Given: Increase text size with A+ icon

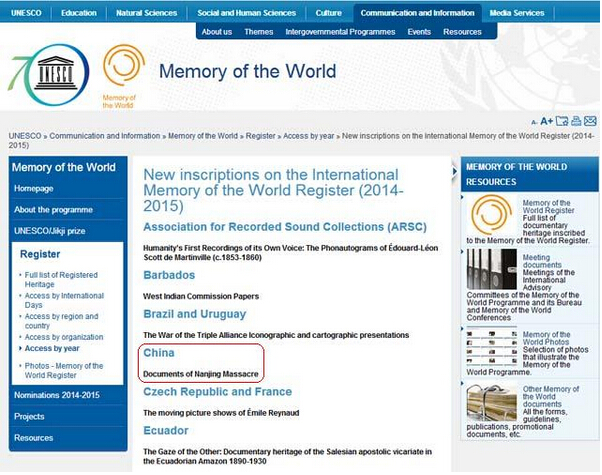Looking at the screenshot, I should [546, 121].
